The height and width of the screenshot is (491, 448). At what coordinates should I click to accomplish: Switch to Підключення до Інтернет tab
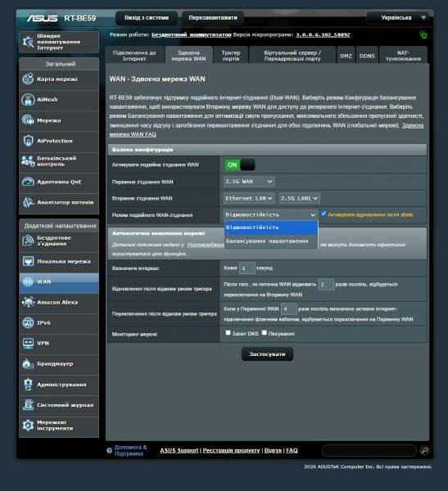coord(134,56)
